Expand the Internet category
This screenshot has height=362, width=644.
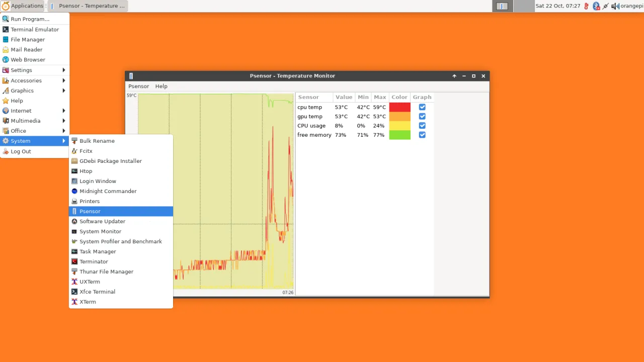pyautogui.click(x=21, y=111)
